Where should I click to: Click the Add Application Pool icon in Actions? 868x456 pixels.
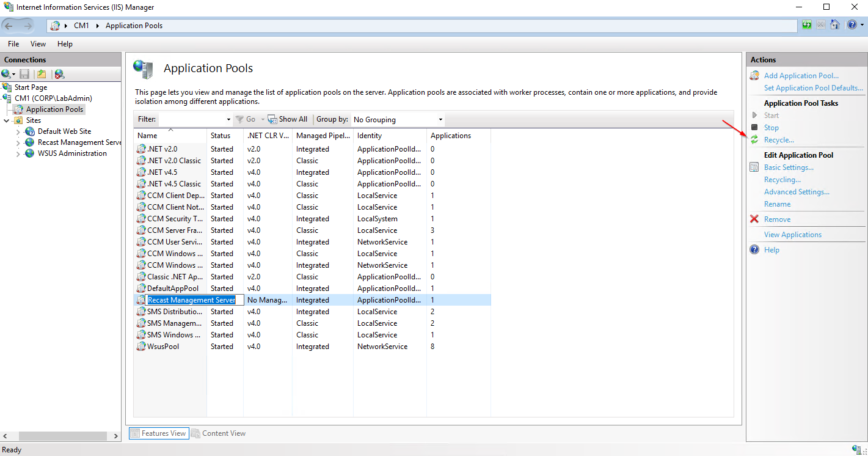754,76
